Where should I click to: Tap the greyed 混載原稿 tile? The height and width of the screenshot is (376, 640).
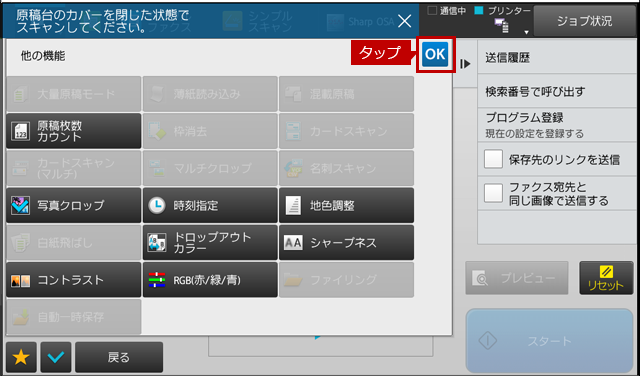346,94
